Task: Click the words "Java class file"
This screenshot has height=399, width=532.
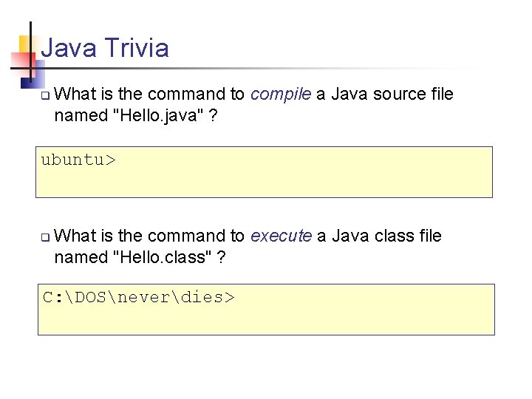Action: (x=386, y=236)
